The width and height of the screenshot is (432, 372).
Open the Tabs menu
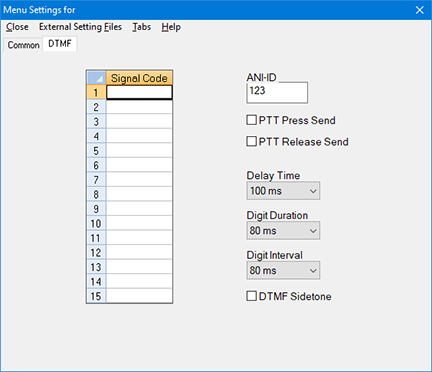coord(142,27)
